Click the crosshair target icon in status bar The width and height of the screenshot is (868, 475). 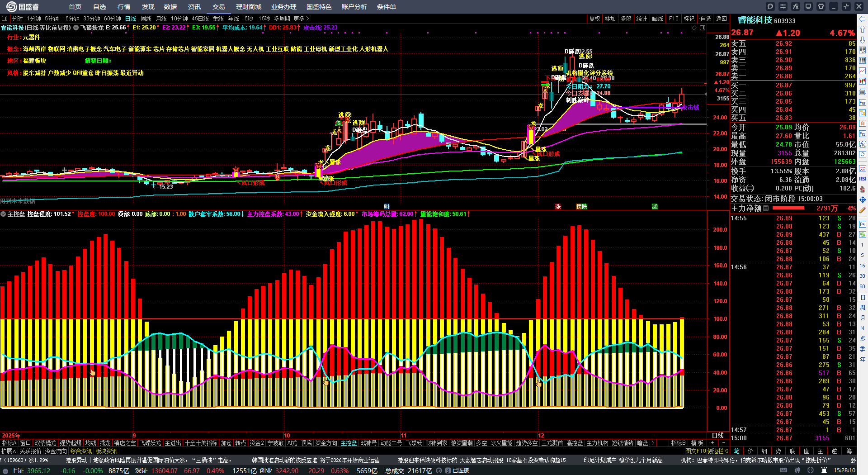[811, 470]
